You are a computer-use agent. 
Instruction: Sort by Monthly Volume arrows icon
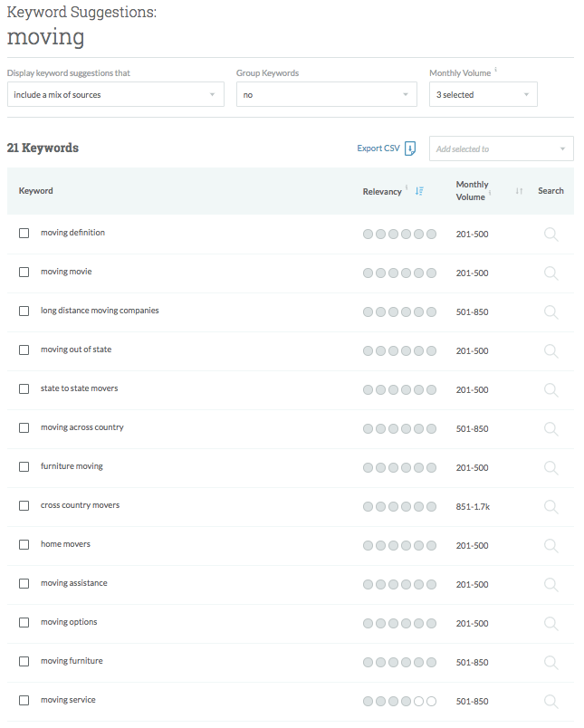pos(519,191)
